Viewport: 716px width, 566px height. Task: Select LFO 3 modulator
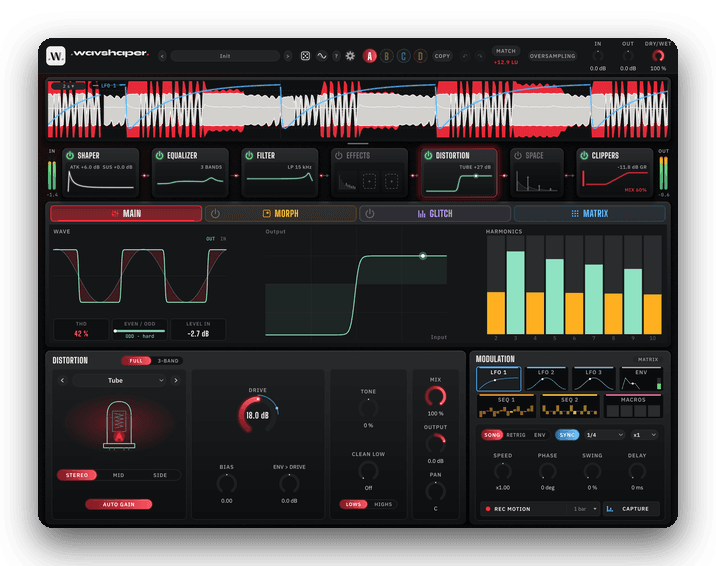(594, 379)
